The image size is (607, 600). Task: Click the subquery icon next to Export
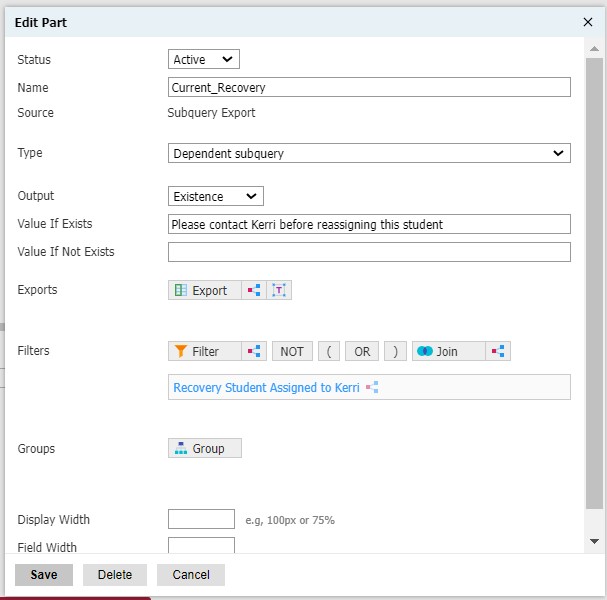pyautogui.click(x=254, y=290)
